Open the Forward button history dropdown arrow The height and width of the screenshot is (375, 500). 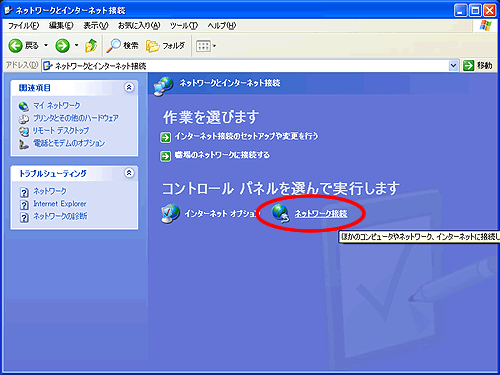[x=76, y=46]
